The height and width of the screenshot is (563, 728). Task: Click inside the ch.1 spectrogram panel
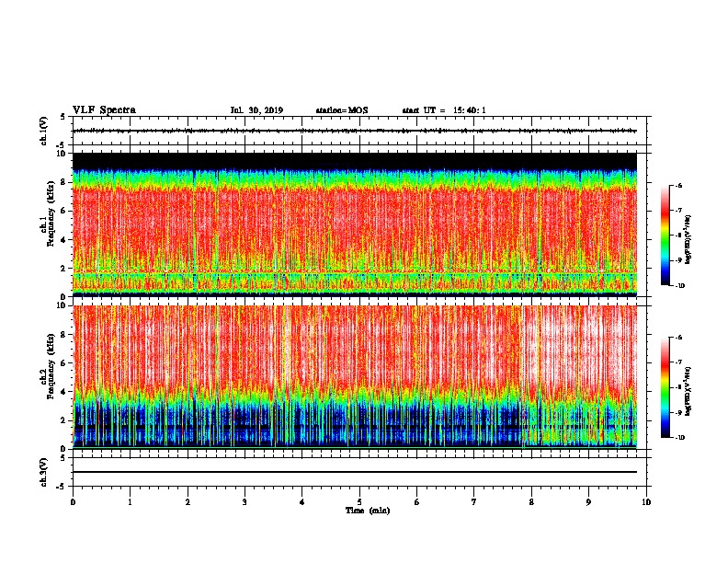point(355,224)
